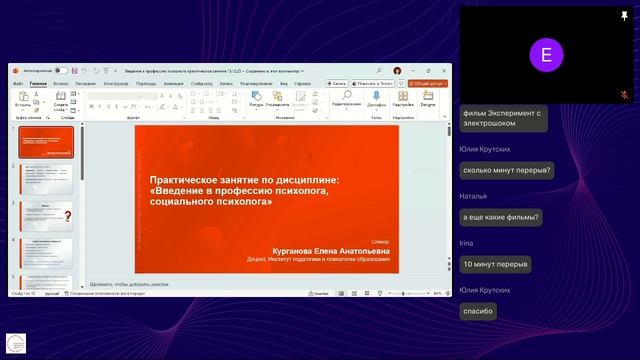Click the Redo arrow in title bar
640x360 pixels.
pos(96,71)
